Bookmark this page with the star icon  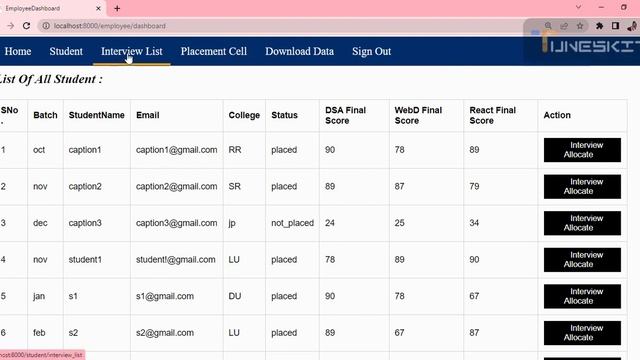(x=580, y=26)
